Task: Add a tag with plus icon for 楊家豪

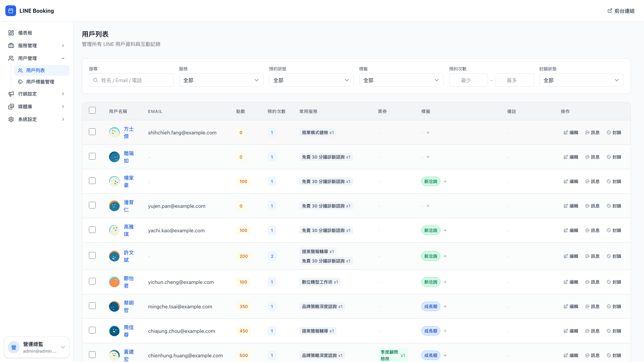Action: [445, 181]
